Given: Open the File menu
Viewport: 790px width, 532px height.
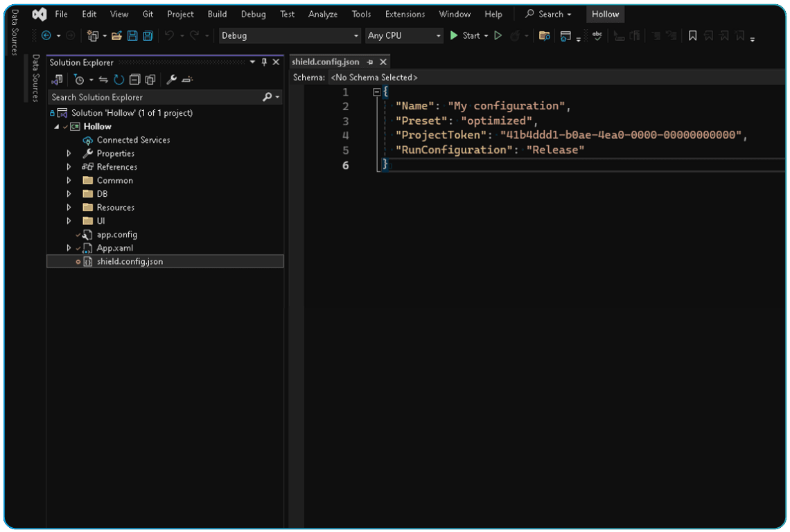Looking at the screenshot, I should (62, 14).
